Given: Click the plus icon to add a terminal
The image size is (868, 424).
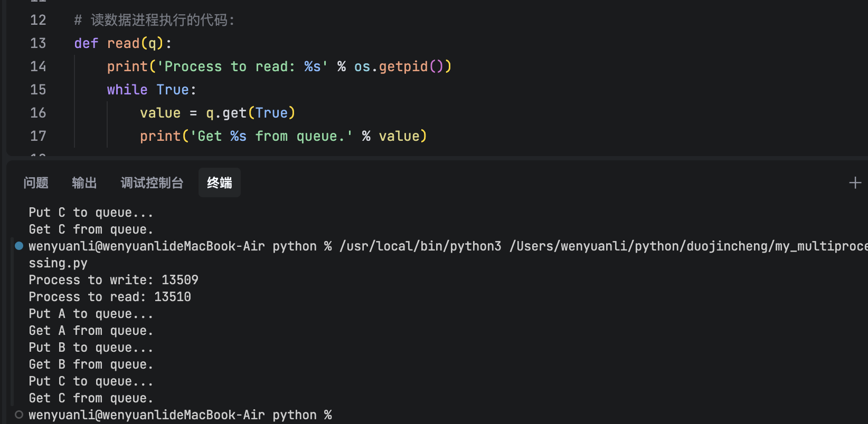Looking at the screenshot, I should [x=855, y=183].
